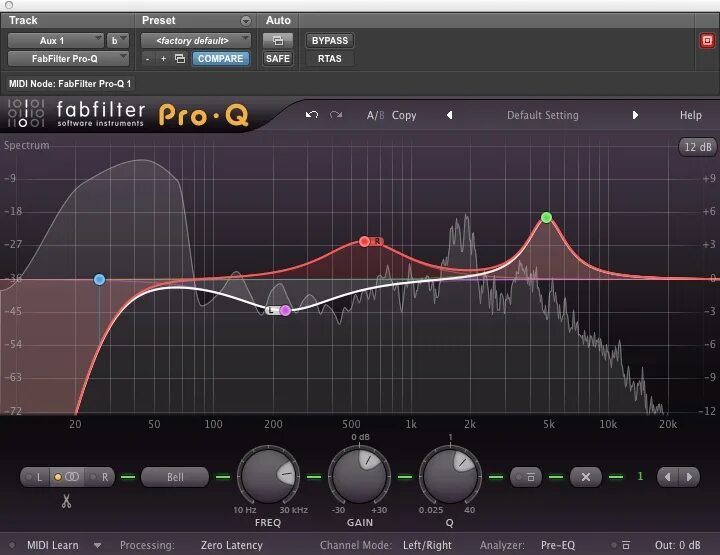The image size is (720, 555).
Task: Select the blue high-pass band node
Action: 99,279
